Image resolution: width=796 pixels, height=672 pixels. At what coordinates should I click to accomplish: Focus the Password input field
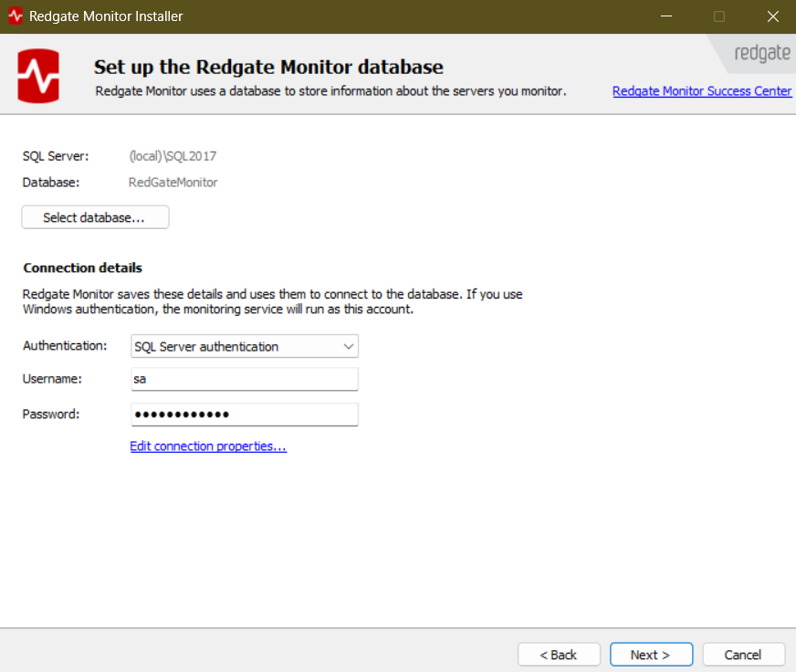(245, 415)
